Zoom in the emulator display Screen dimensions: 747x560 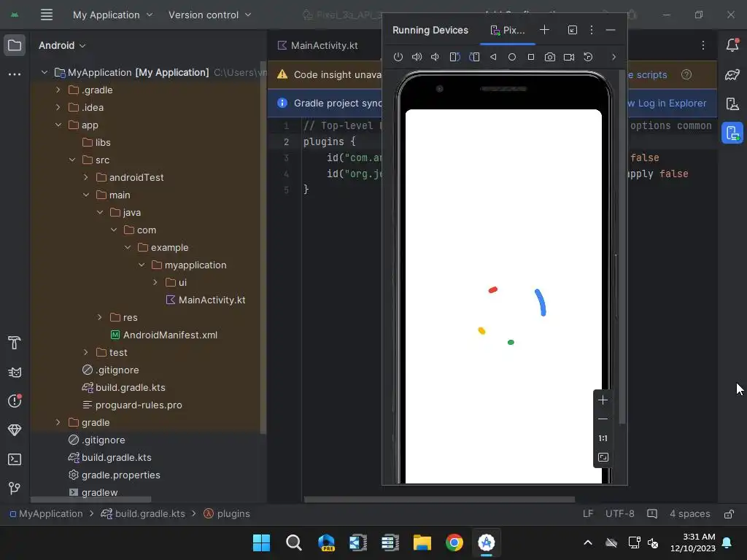pos(603,400)
